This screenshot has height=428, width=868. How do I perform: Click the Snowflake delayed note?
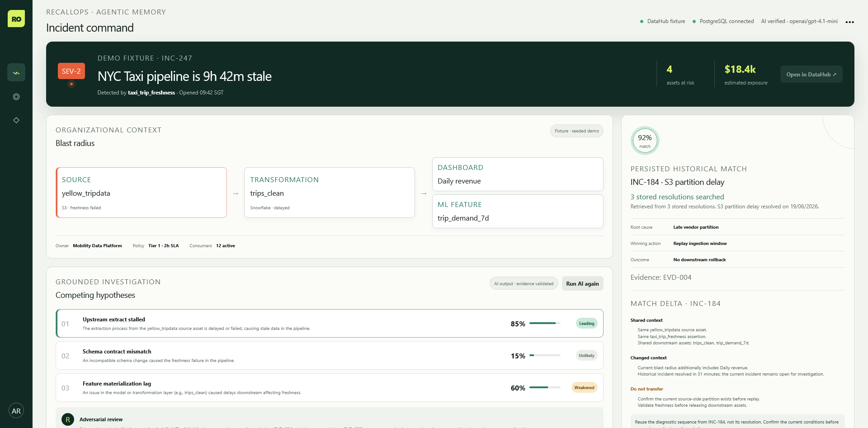(x=270, y=208)
